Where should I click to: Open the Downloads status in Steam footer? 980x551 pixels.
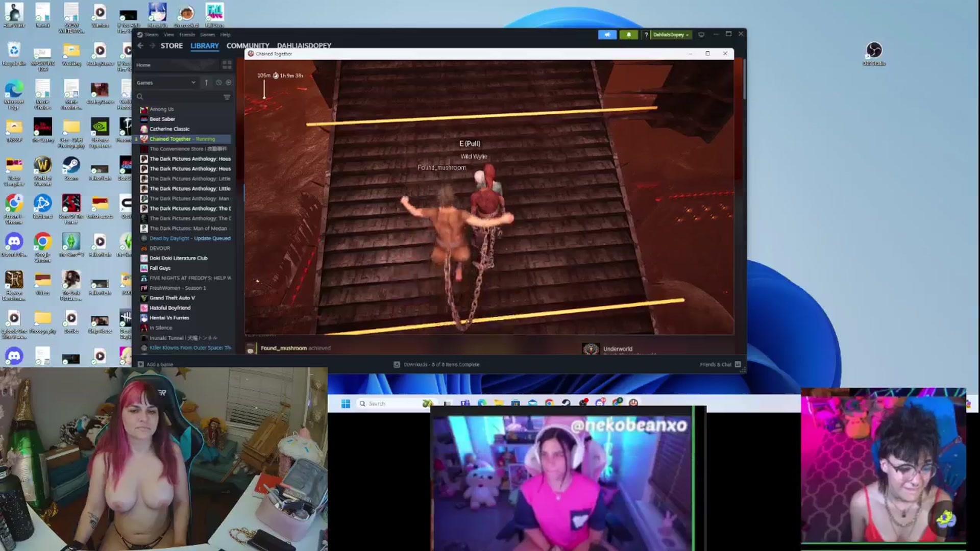(436, 364)
